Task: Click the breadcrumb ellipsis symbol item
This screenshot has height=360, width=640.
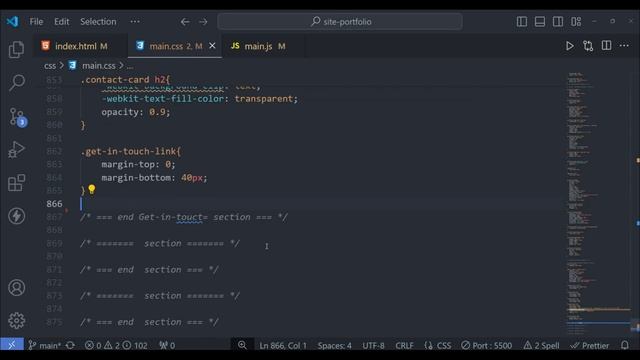Action: (129, 66)
